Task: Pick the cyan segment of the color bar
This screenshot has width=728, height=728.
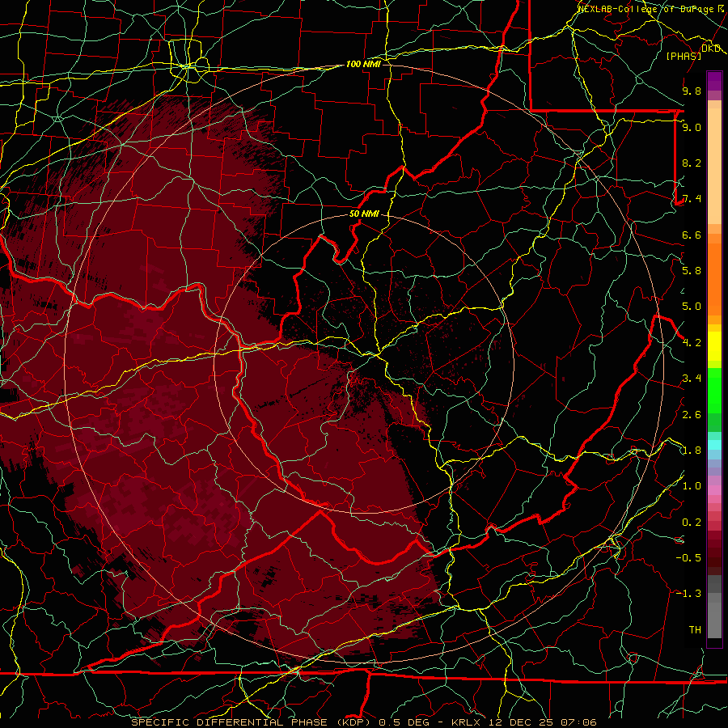Action: point(714,445)
